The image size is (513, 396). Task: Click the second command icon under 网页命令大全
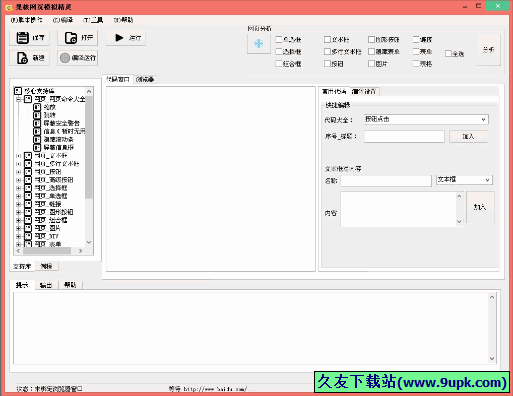[37, 115]
